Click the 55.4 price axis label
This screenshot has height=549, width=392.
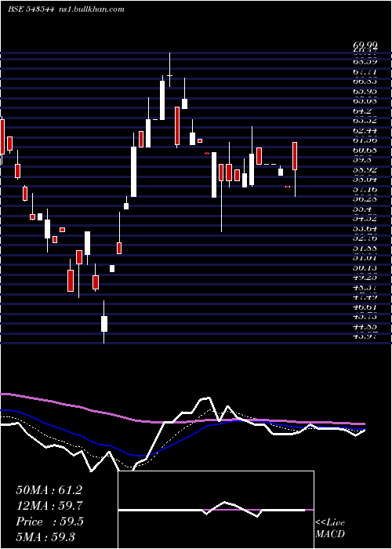point(362,209)
